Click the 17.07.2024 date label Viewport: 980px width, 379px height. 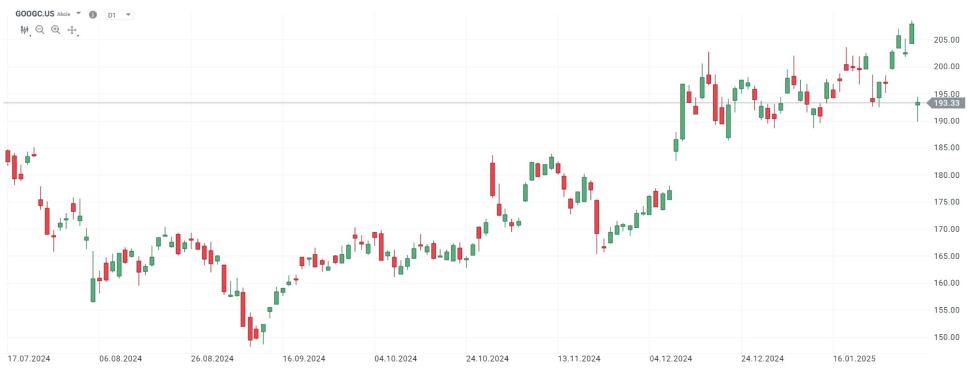29,358
